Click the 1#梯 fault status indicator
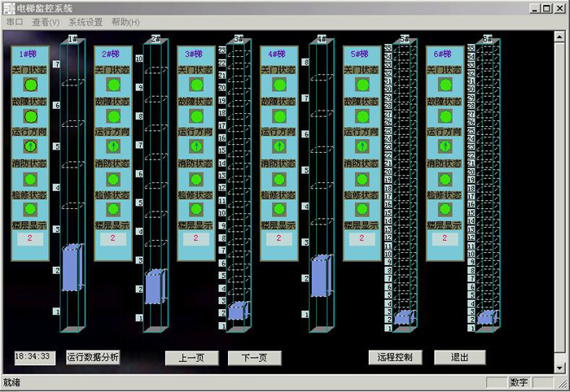The width and height of the screenshot is (570, 392). 30,116
